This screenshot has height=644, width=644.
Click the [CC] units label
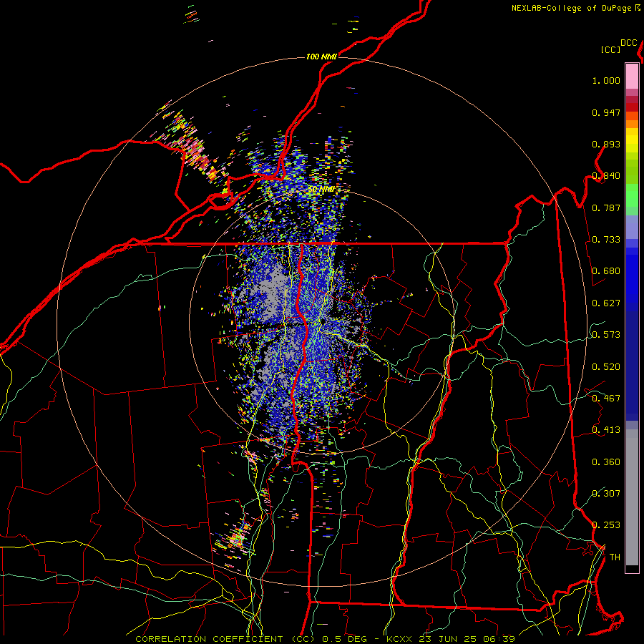pos(611,49)
